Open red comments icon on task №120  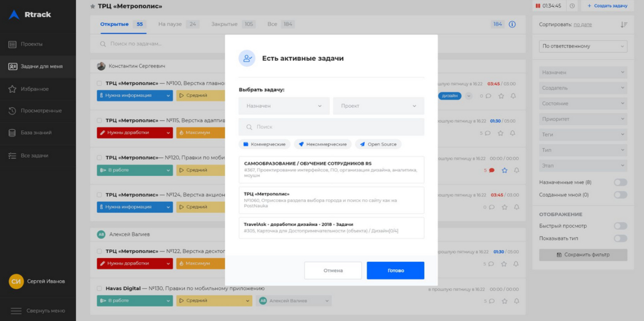(492, 170)
